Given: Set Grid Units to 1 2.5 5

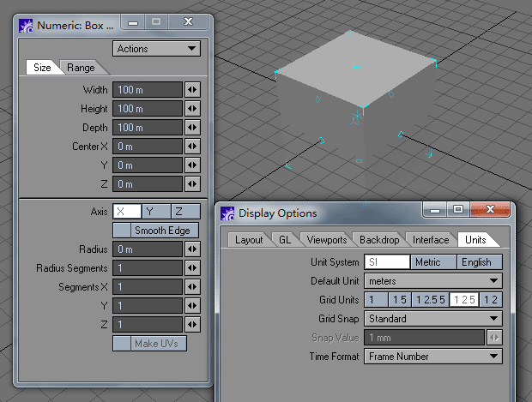Looking at the screenshot, I should [431, 300].
